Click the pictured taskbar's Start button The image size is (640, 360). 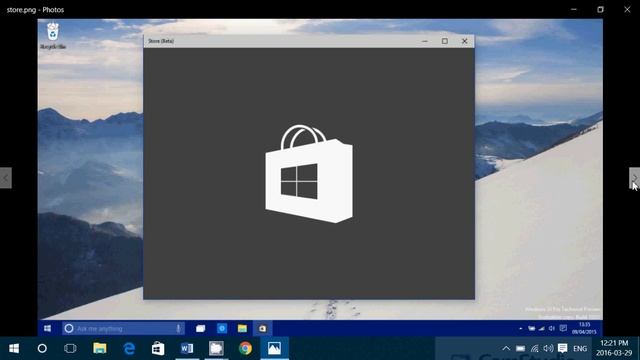(47, 328)
